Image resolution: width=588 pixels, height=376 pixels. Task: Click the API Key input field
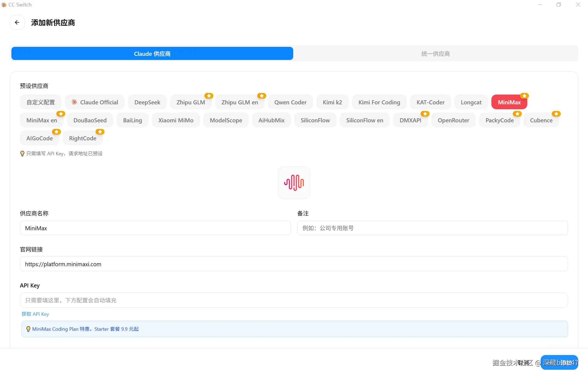pyautogui.click(x=294, y=300)
